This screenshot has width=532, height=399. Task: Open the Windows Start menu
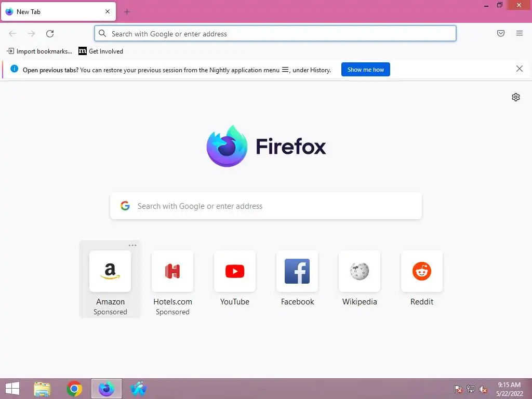tap(12, 389)
